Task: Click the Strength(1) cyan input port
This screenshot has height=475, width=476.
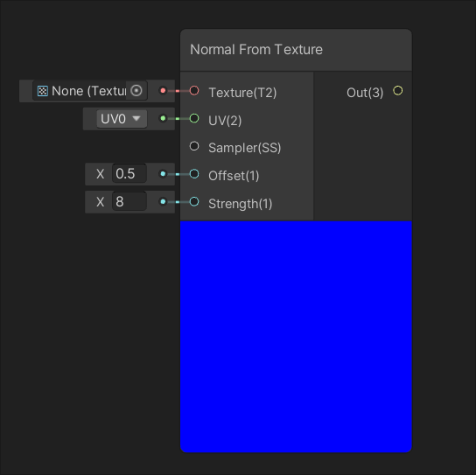Action: pyautogui.click(x=194, y=201)
